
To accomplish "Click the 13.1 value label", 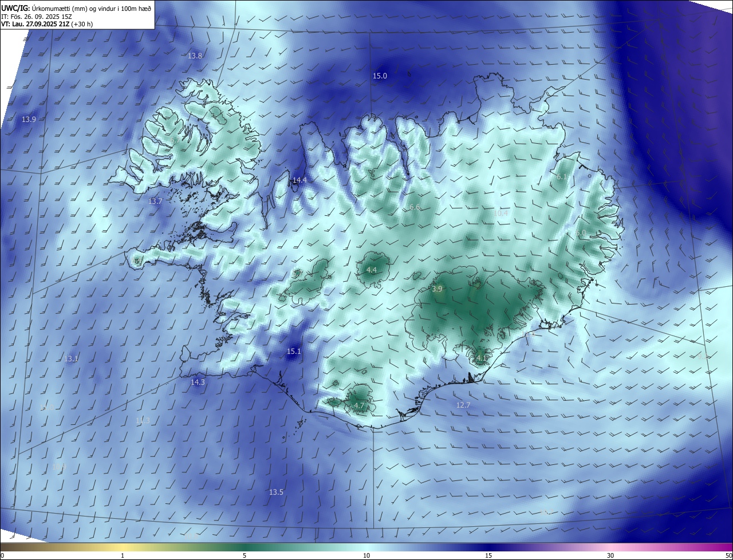I will (x=71, y=358).
